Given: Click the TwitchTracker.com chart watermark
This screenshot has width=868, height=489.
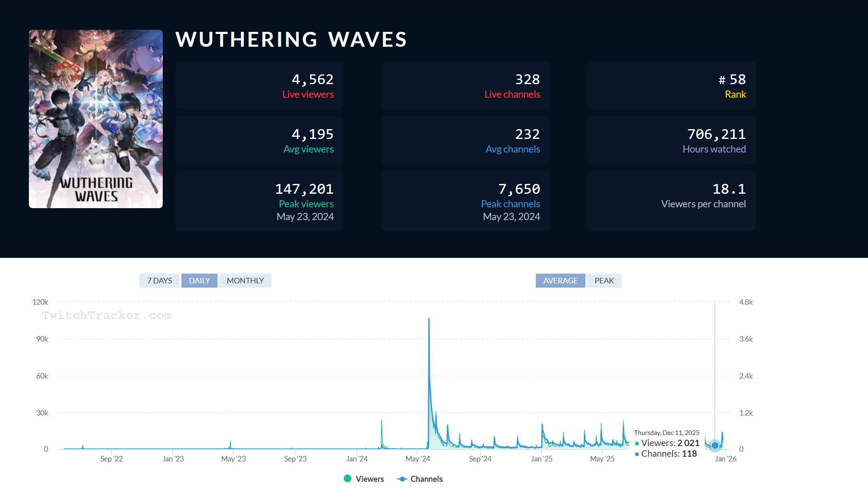Looking at the screenshot, I should click(107, 315).
